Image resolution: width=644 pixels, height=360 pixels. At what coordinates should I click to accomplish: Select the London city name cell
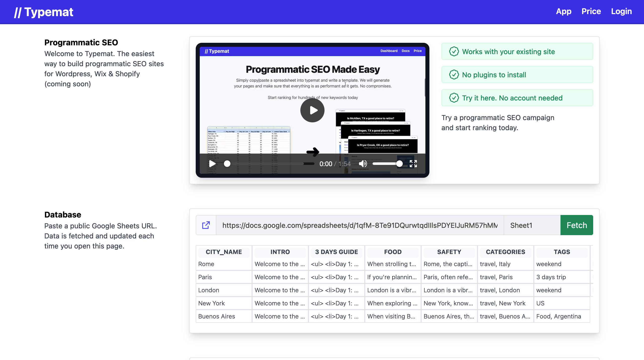224,290
